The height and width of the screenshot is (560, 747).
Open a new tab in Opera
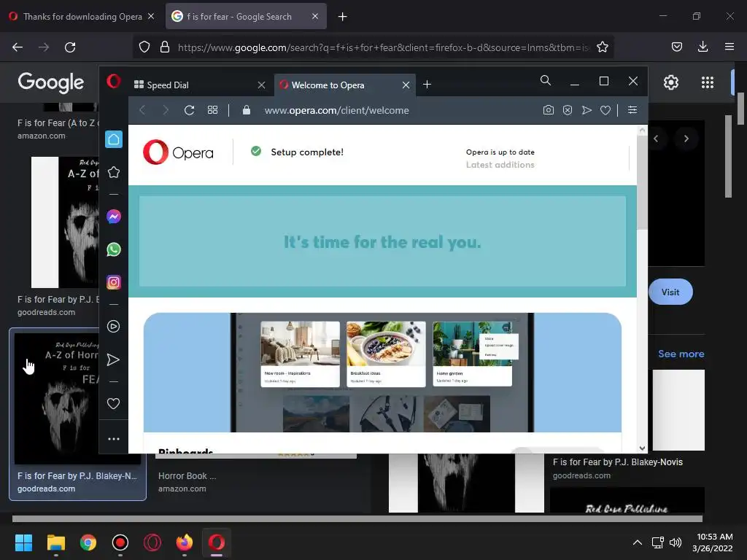pyautogui.click(x=427, y=85)
